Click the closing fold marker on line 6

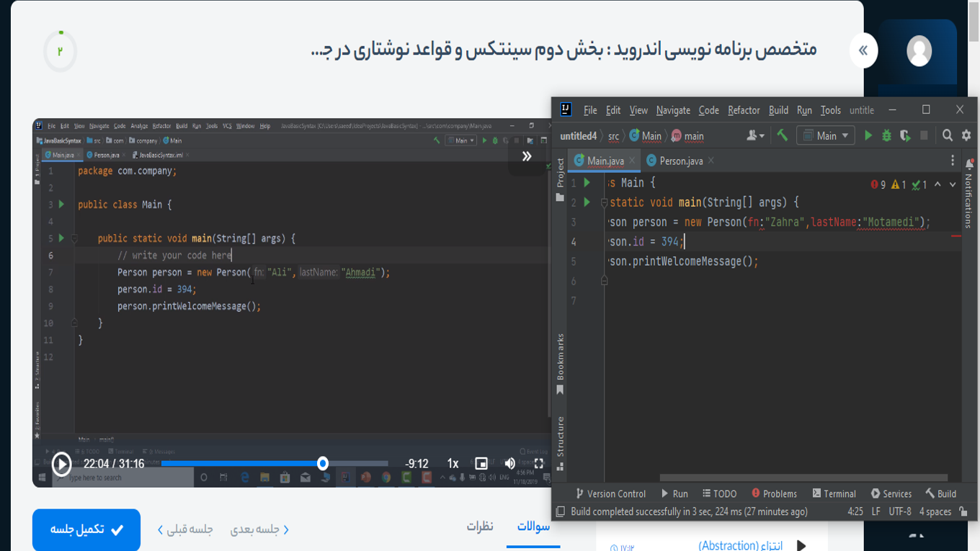[x=604, y=281]
